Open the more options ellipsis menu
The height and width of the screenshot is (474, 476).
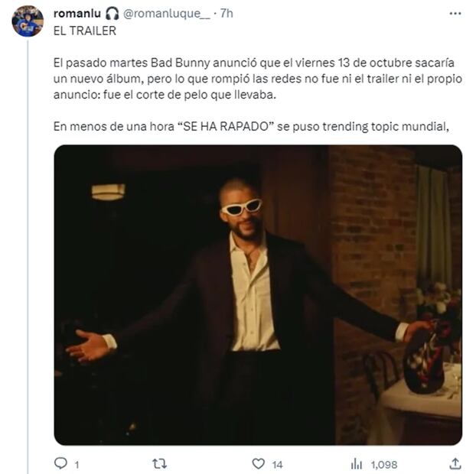pyautogui.click(x=455, y=14)
